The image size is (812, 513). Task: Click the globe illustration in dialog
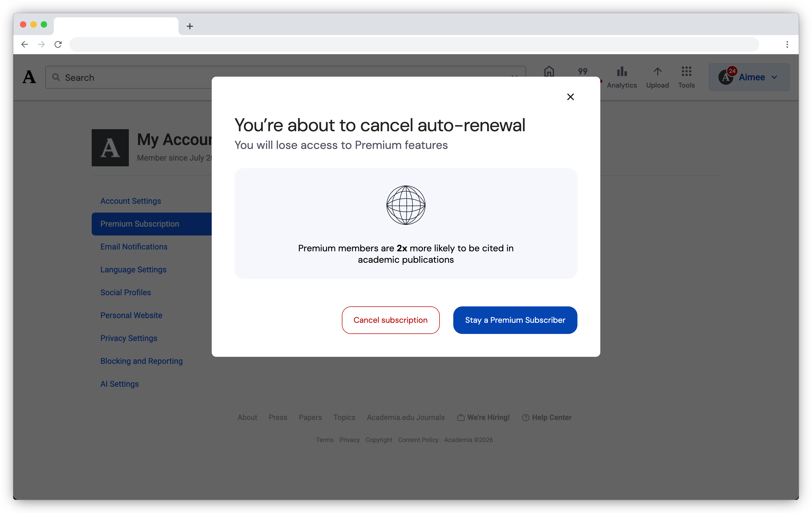pyautogui.click(x=406, y=205)
